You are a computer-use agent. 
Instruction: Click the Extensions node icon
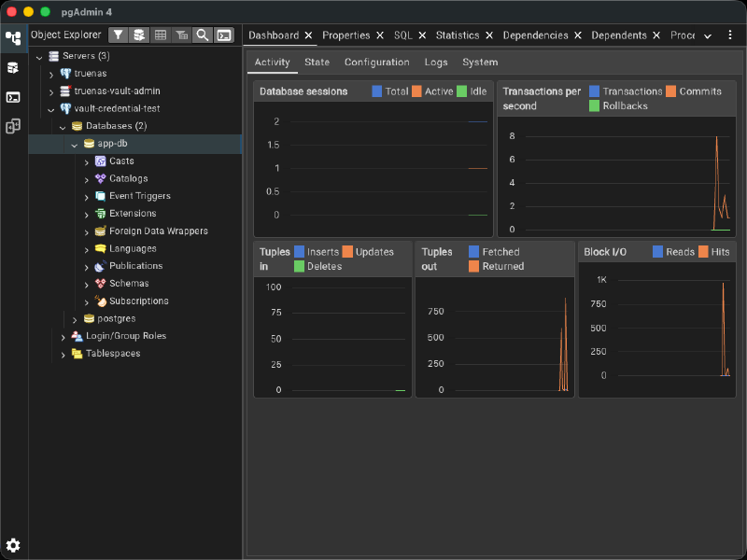(x=101, y=214)
